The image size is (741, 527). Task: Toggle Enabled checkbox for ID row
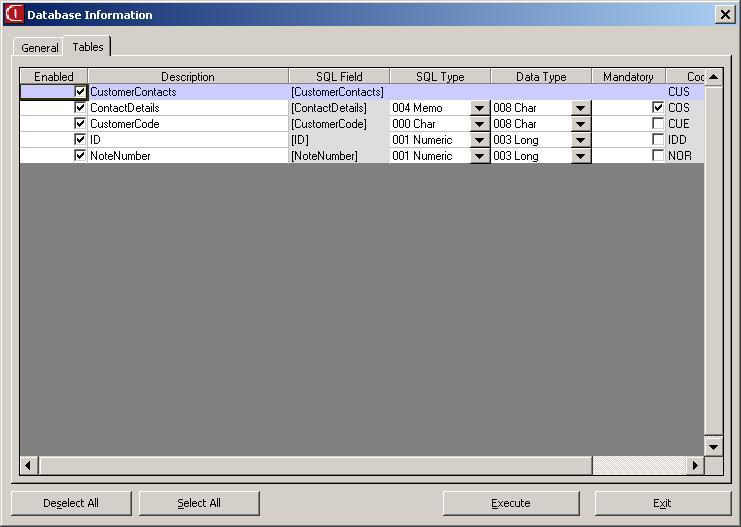tap(80, 139)
